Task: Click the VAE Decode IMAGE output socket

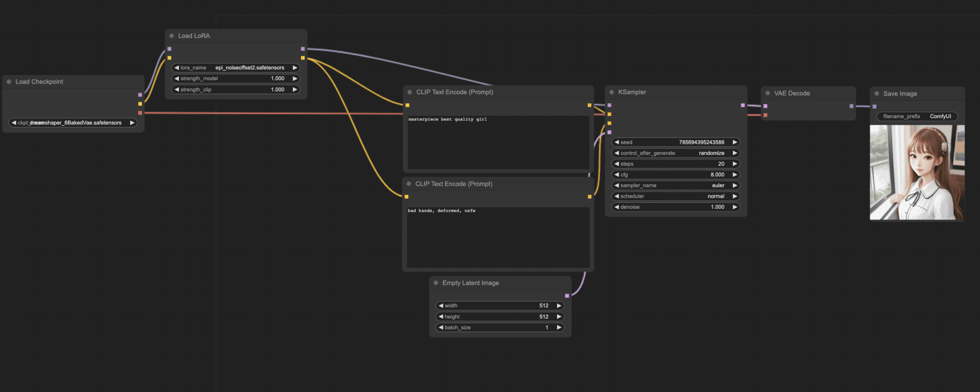Action: [851, 106]
